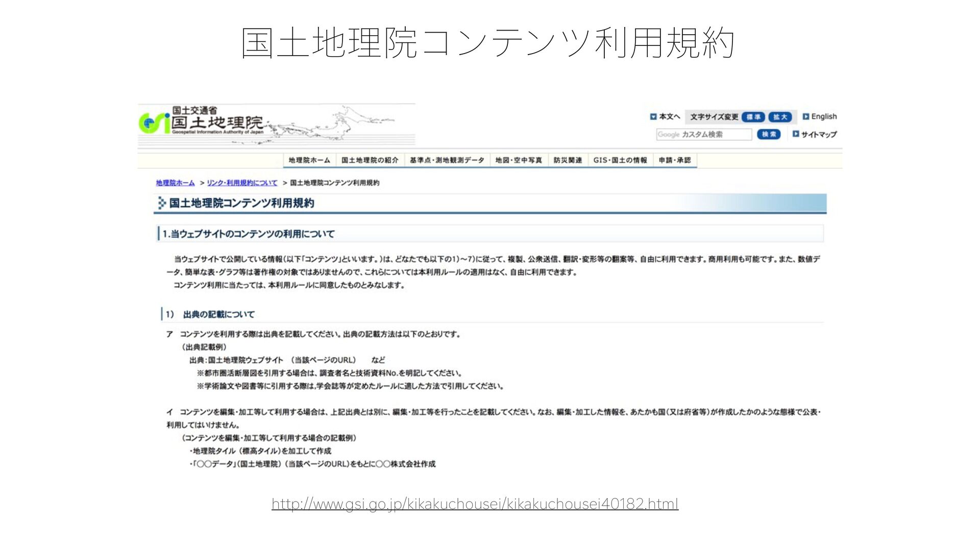Viewport: 980px width, 551px height.
Task: Open 基準点・測地観測データ menu tab
Action: (447, 160)
